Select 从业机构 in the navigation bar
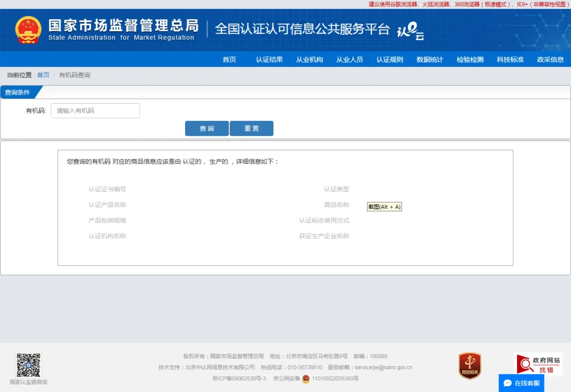This screenshot has height=392, width=571. pyautogui.click(x=309, y=60)
